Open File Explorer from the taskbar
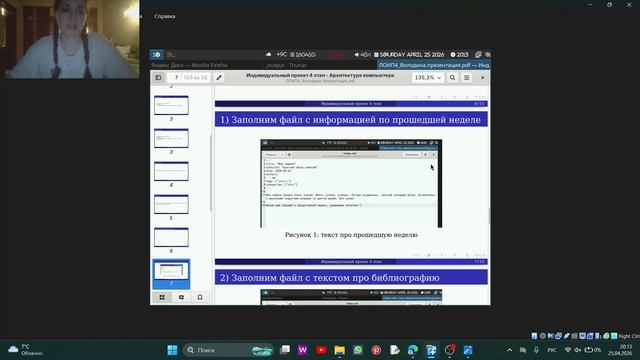This screenshot has height=360, width=640. pos(340,350)
